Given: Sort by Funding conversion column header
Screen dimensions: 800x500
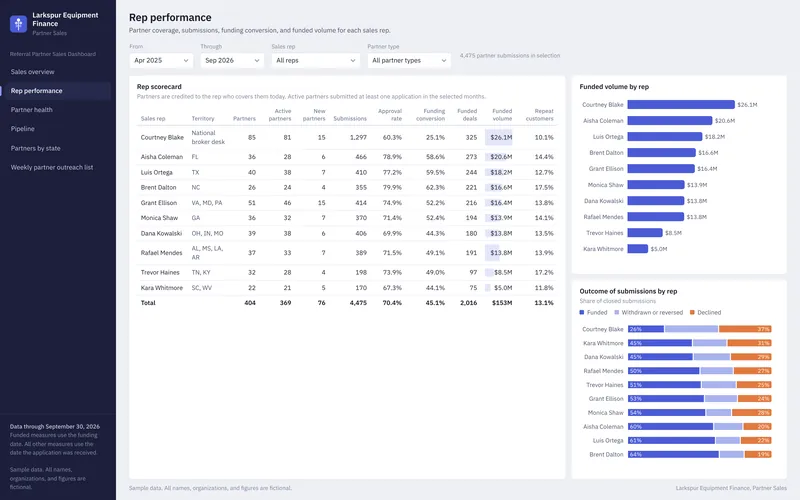Looking at the screenshot, I should pyautogui.click(x=430, y=115).
